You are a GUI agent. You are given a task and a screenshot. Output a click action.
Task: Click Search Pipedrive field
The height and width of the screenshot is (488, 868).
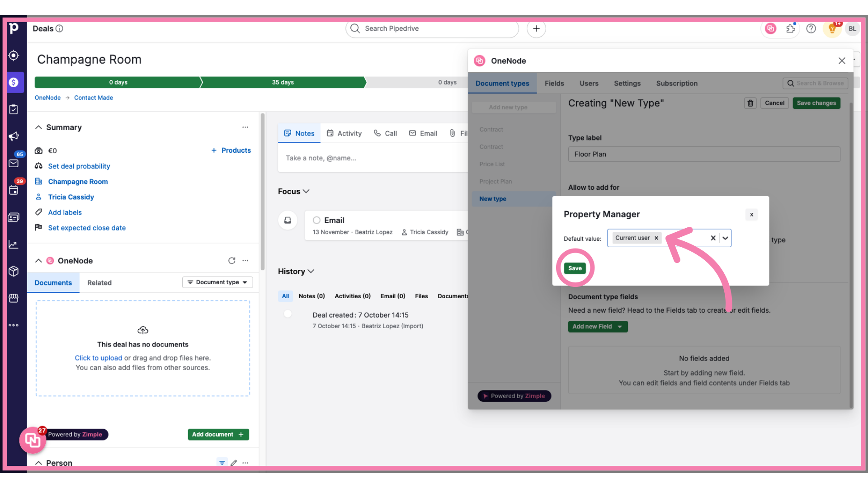[432, 28]
